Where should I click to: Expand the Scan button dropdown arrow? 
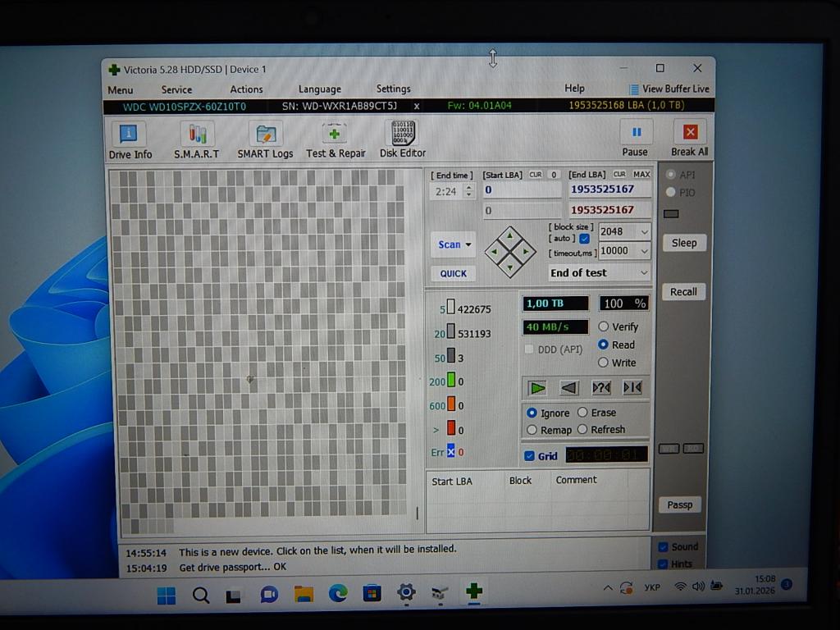468,244
